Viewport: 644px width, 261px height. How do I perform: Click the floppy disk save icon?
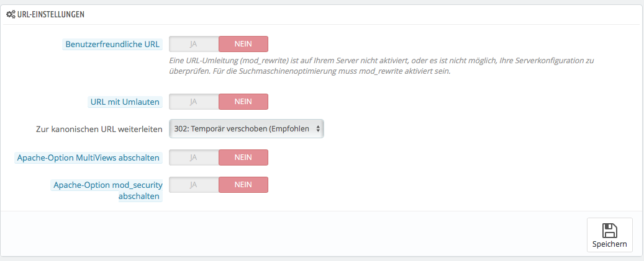[609, 230]
